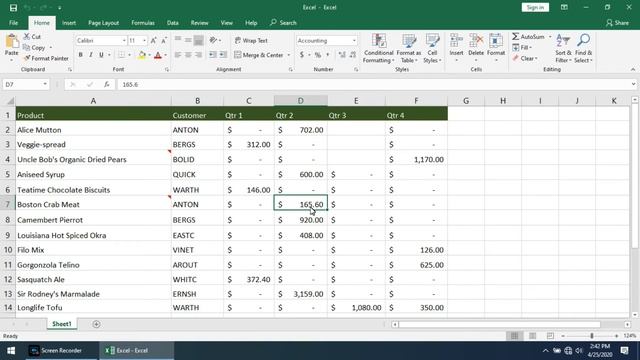Switch to Insert tab
The image size is (640, 360).
pyautogui.click(x=69, y=23)
